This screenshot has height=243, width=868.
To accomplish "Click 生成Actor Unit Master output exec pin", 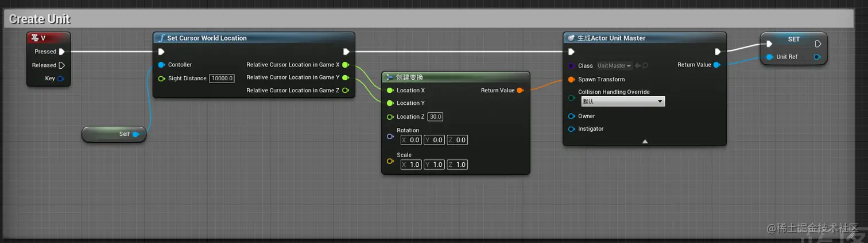I will [718, 52].
